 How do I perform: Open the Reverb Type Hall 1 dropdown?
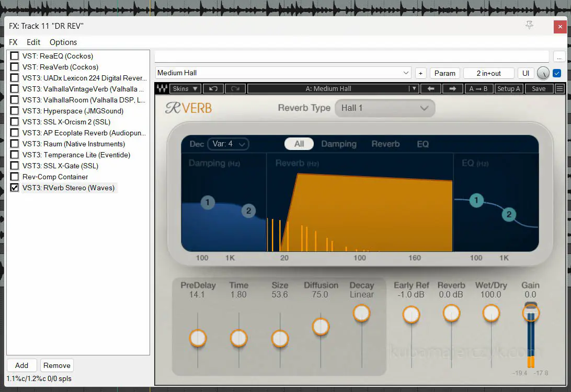click(384, 108)
